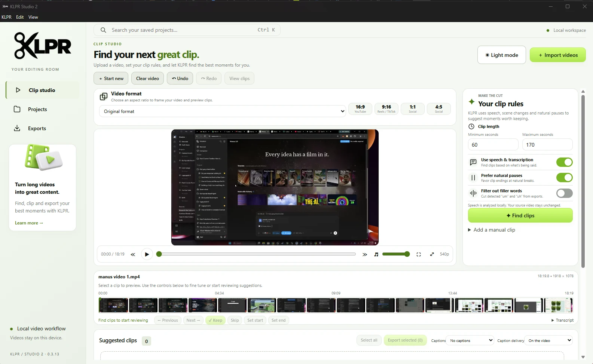Click the KLPR scissors logo

(43, 45)
